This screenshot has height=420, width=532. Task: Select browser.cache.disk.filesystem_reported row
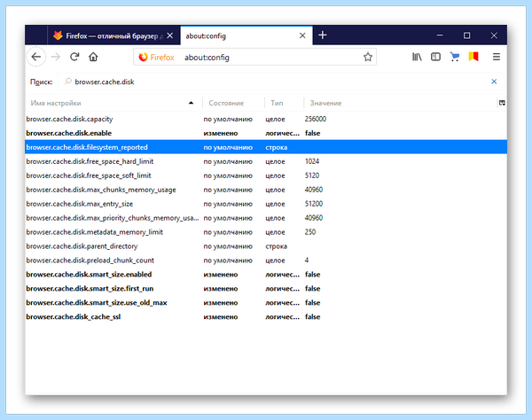pos(266,147)
